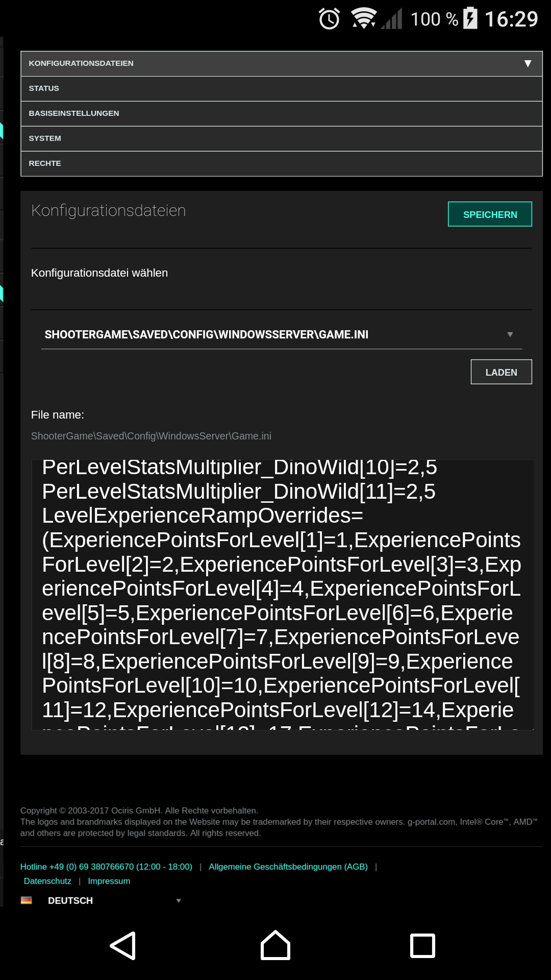Open the System menu entry
551x980 pixels.
(282, 138)
